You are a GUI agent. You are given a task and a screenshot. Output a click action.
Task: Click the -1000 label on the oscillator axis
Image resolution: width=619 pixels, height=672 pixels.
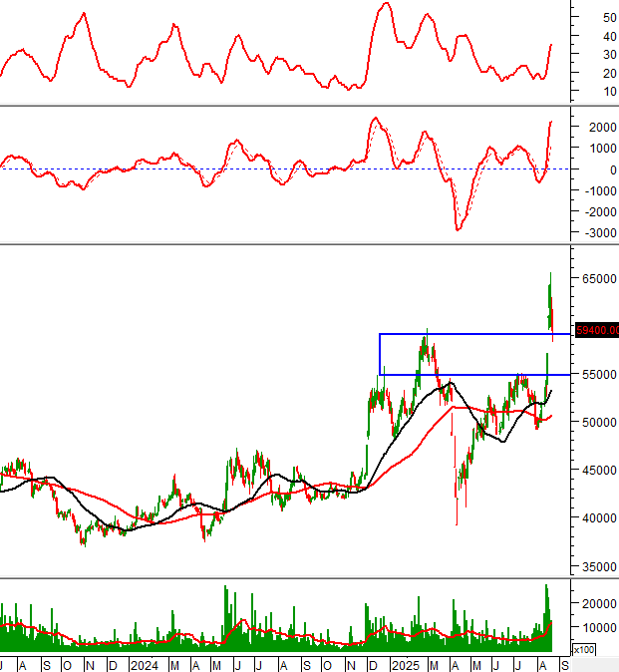pos(601,190)
